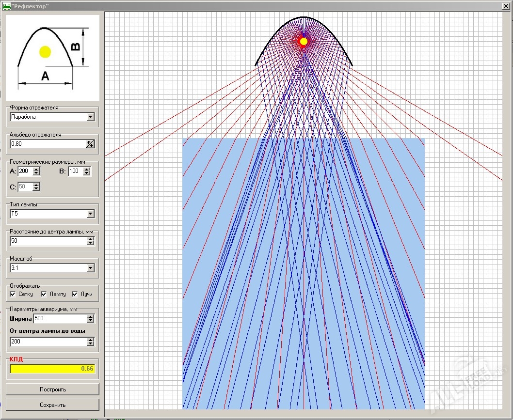Click the dimension A spinner arrows
The width and height of the screenshot is (513, 420).
36,171
